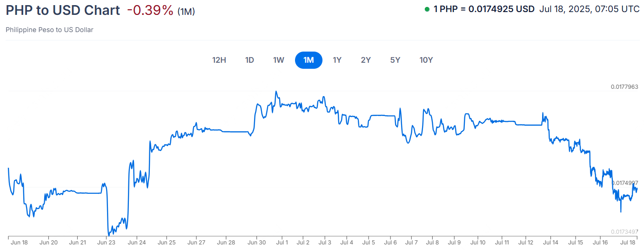Screen dimensions: 644x250
Task: View the 10Y chart history
Action: pos(426,60)
